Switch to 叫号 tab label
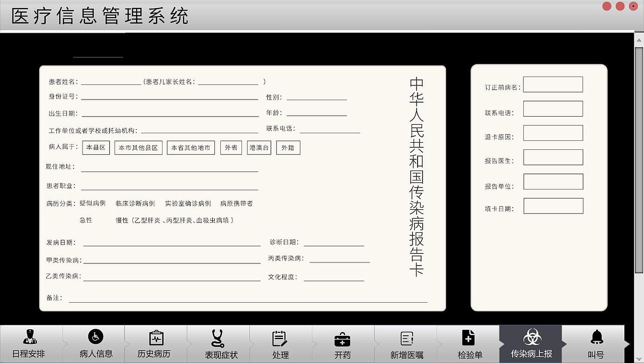This screenshot has width=644, height=363. click(596, 355)
